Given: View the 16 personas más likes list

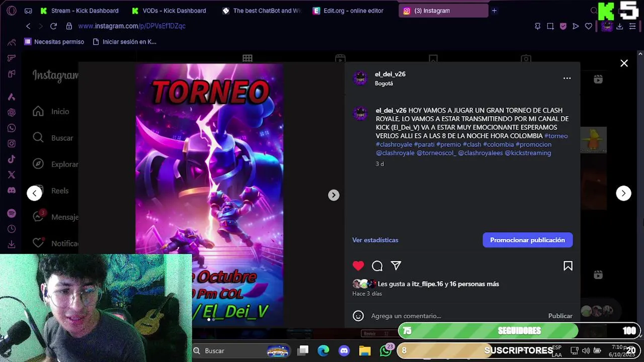Looking at the screenshot, I should click(474, 284).
